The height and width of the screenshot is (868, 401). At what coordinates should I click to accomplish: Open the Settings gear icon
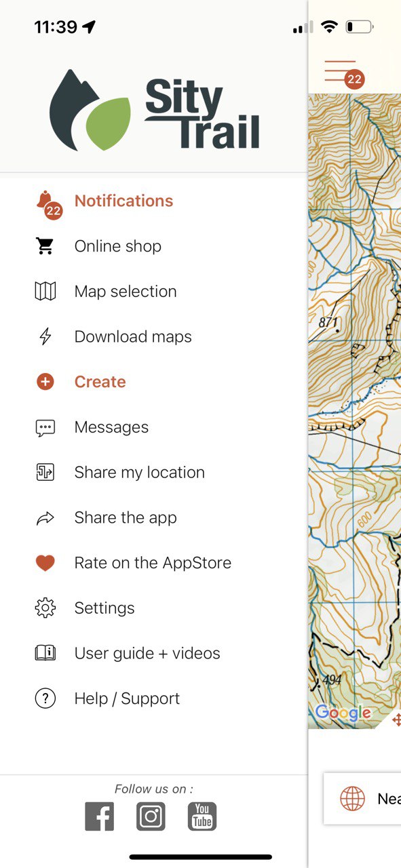click(45, 608)
